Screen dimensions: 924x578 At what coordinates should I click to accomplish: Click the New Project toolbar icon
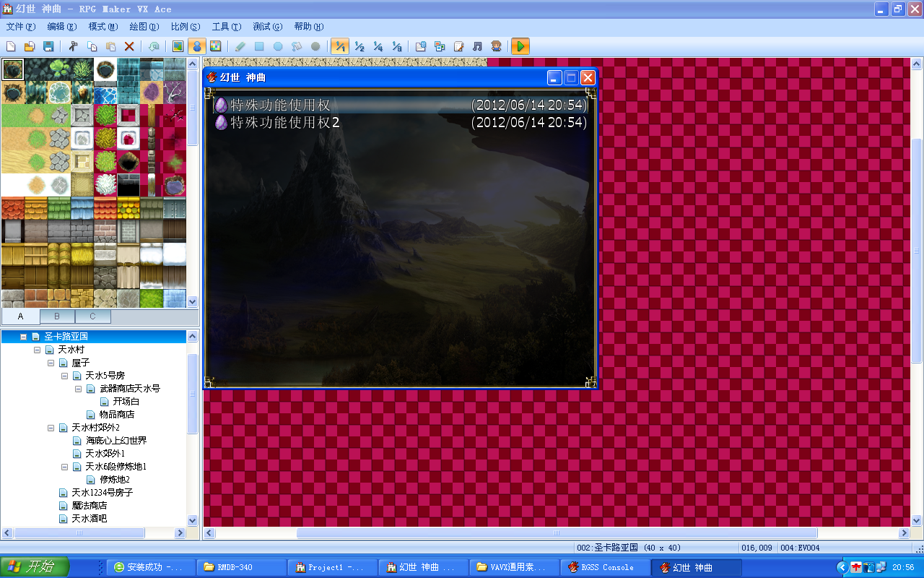tap(11, 46)
